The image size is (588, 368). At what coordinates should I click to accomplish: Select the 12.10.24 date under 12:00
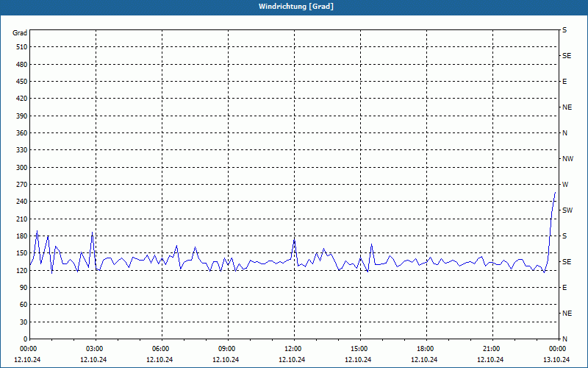pyautogui.click(x=292, y=359)
